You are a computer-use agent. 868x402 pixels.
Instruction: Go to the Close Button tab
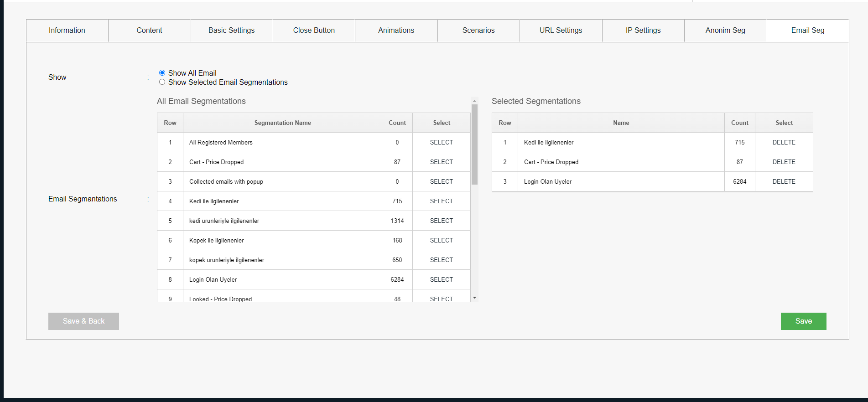click(314, 31)
